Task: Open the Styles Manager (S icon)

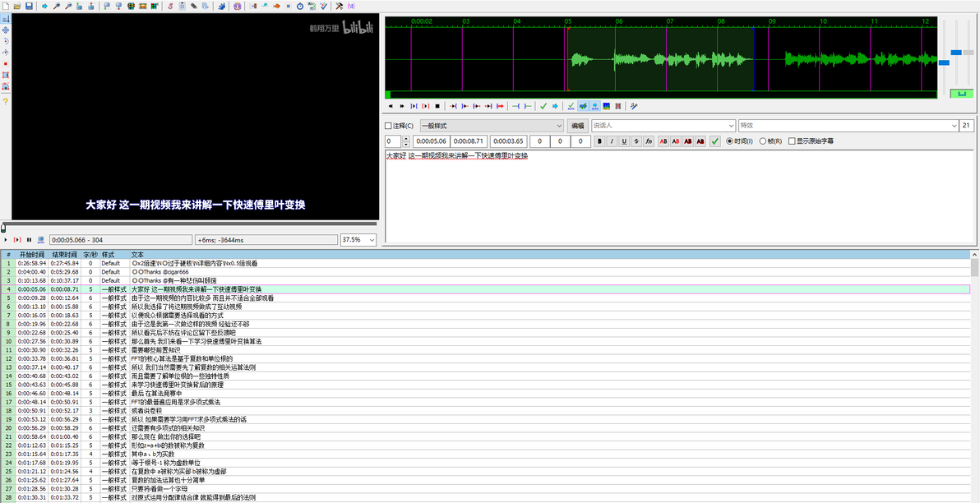Action: click(170, 6)
